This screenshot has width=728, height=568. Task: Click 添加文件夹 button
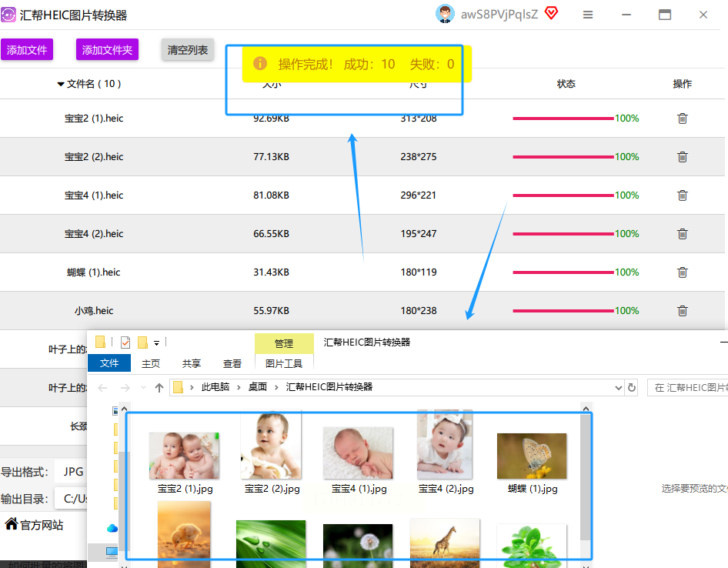tap(107, 50)
